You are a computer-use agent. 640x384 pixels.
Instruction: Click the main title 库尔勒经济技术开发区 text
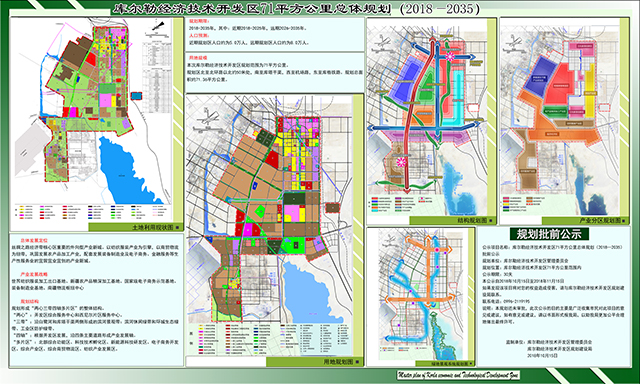click(188, 8)
